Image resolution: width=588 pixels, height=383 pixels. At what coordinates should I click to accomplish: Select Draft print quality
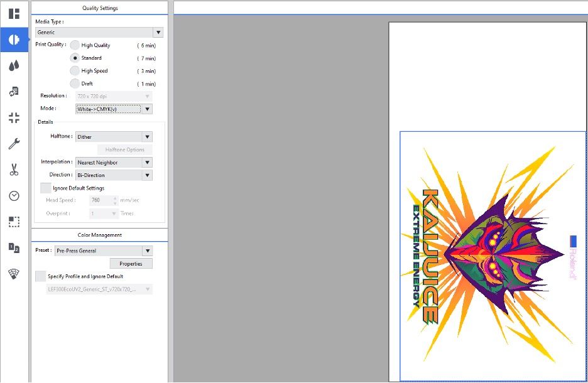tap(75, 84)
